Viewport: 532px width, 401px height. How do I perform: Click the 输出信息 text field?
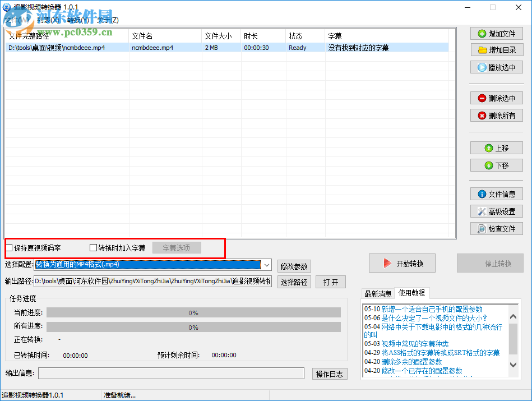pos(171,373)
